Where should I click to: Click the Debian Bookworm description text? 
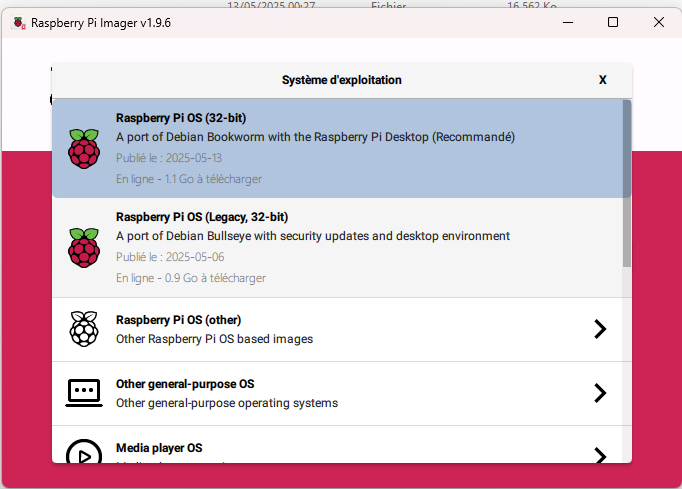(x=315, y=137)
